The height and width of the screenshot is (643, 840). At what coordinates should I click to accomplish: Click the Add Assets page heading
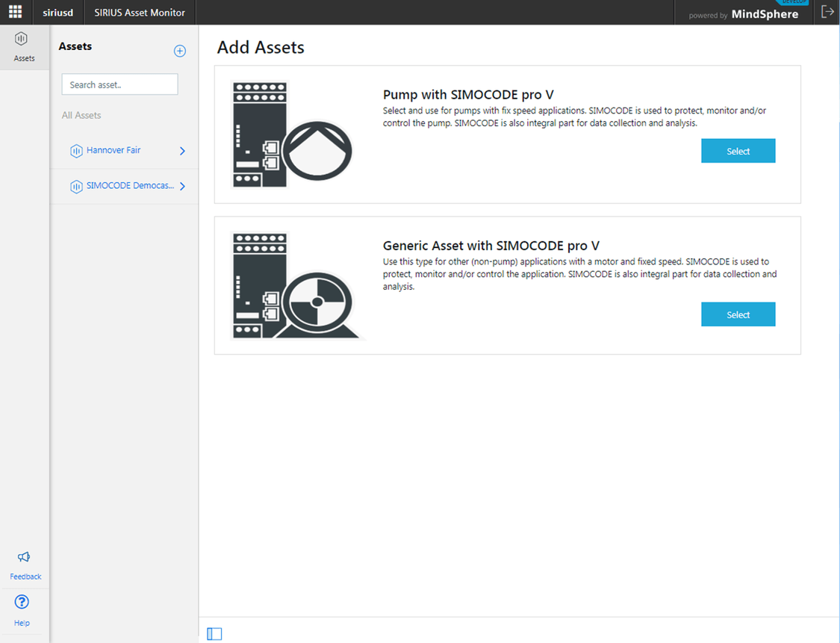point(261,47)
